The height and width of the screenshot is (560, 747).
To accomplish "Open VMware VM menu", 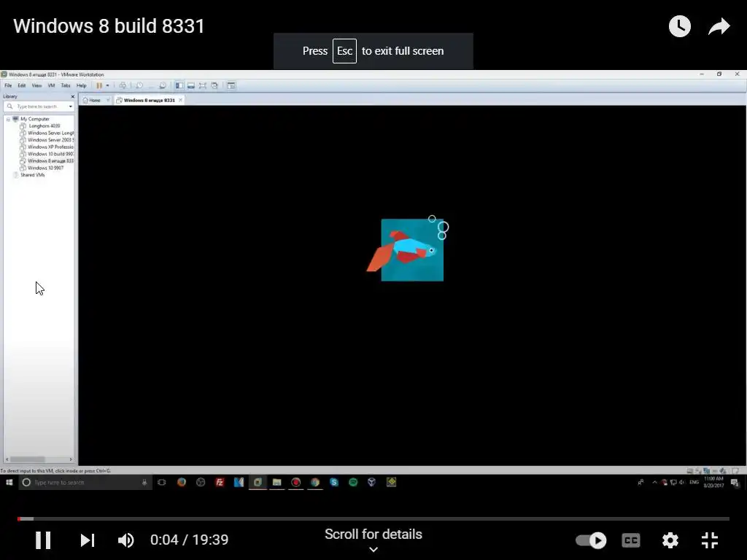I will 51,86.
